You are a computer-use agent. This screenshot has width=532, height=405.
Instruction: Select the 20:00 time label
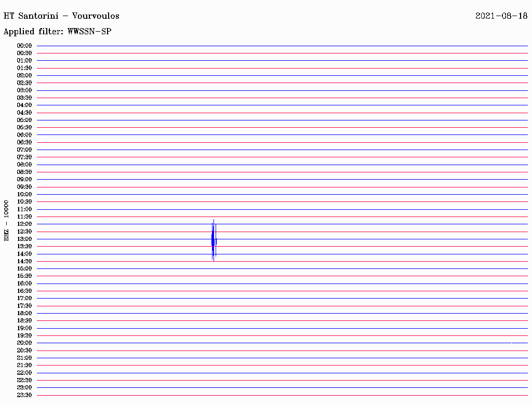(x=24, y=343)
